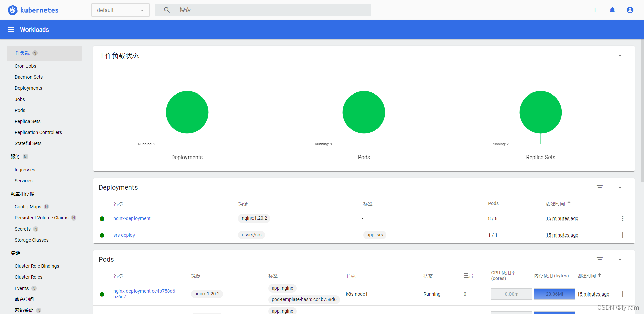Click srs-deploy green status indicator
Image resolution: width=644 pixels, height=314 pixels.
[x=102, y=235]
